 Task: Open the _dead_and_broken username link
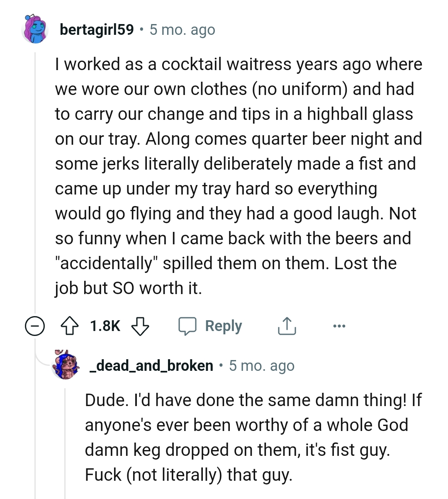[x=151, y=365]
